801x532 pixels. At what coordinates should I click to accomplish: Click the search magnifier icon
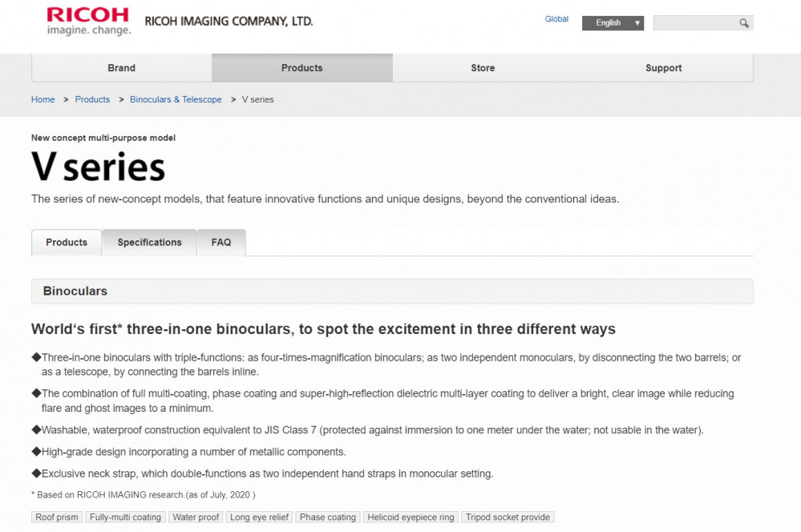(744, 23)
